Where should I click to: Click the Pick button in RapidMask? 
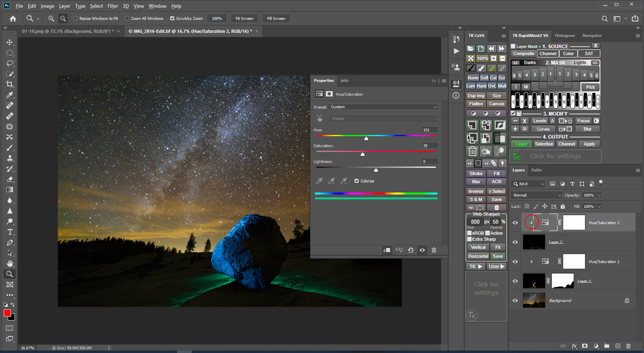(x=590, y=87)
